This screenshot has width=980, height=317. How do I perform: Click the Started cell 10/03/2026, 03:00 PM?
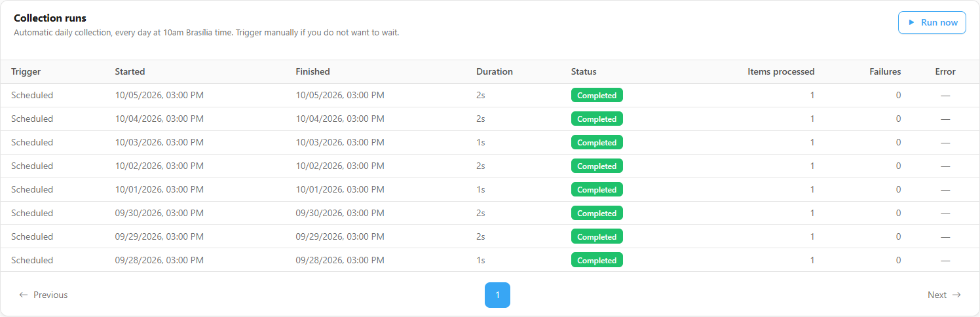click(159, 142)
